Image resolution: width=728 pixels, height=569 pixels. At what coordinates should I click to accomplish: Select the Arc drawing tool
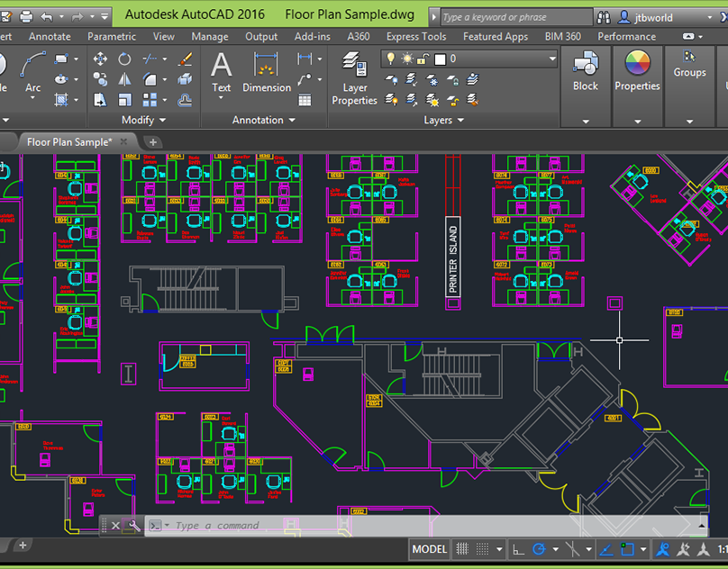coord(32,72)
